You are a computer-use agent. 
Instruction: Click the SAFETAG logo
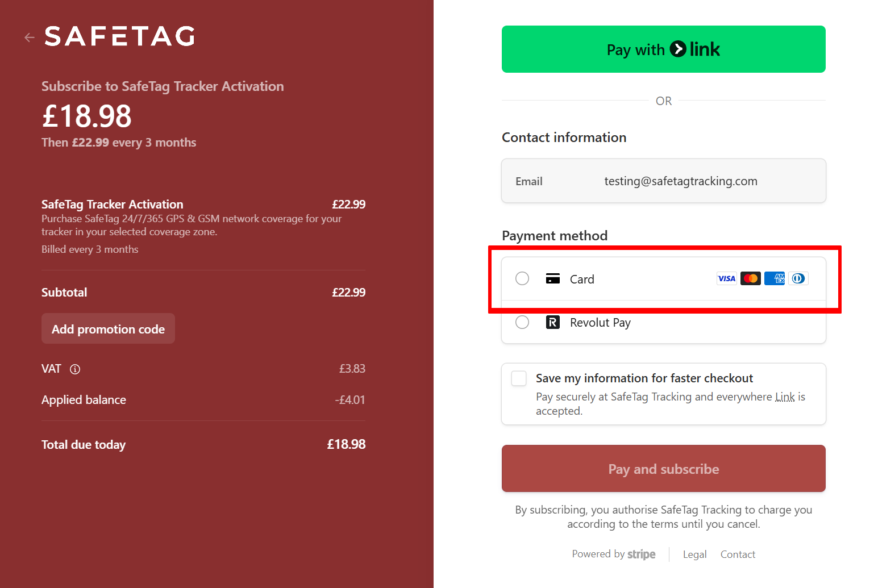pyautogui.click(x=120, y=36)
